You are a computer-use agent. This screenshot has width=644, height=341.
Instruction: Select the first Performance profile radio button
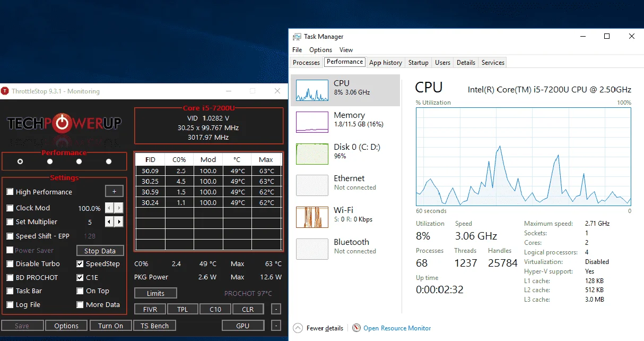(x=20, y=161)
